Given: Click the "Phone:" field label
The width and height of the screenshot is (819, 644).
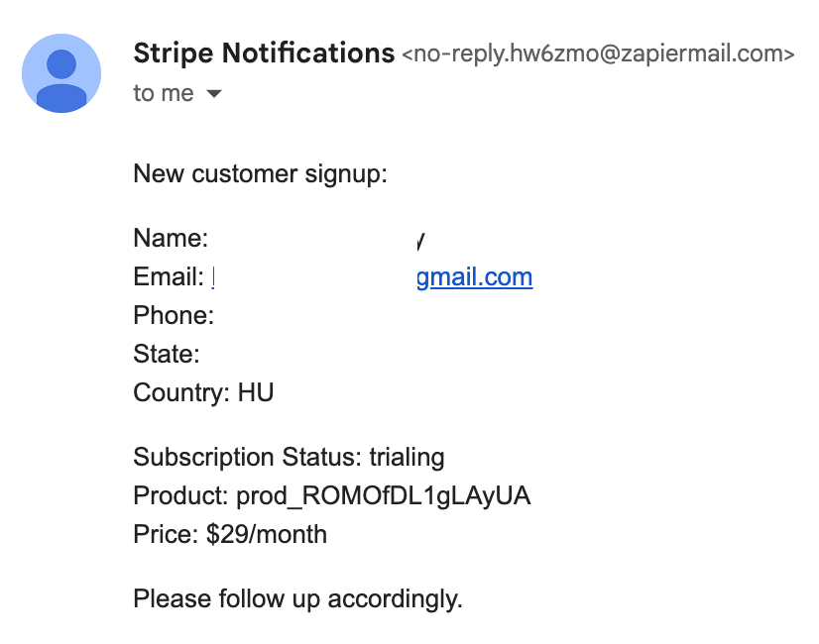Looking at the screenshot, I should click(x=174, y=316).
